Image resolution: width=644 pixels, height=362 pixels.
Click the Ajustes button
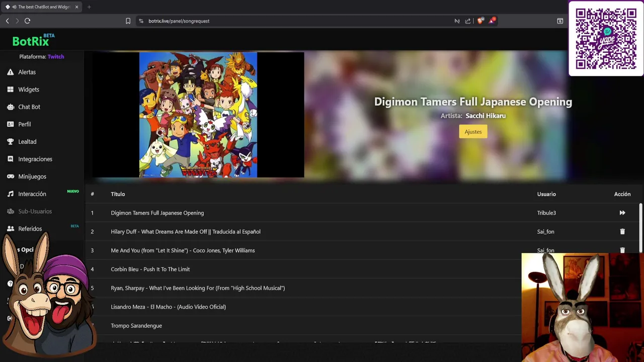coord(473,132)
